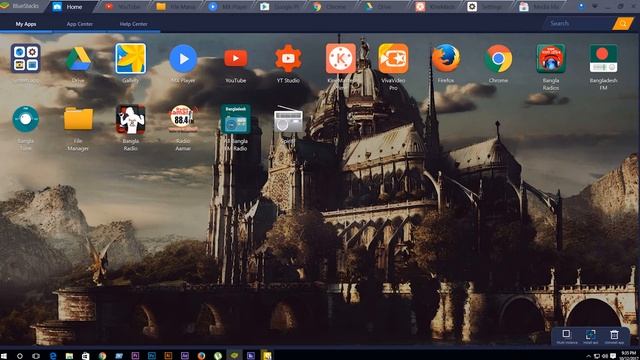
Task: Click the Search input field
Action: (578, 23)
